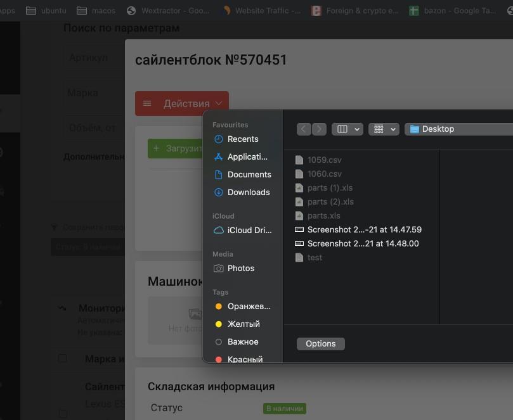Click the Мониторинг chart icon

pos(62,309)
